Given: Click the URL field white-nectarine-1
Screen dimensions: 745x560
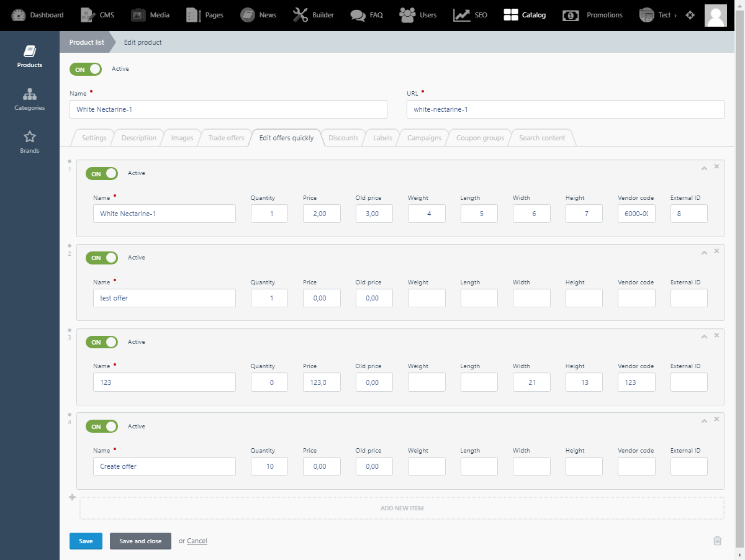Looking at the screenshot, I should coord(566,109).
